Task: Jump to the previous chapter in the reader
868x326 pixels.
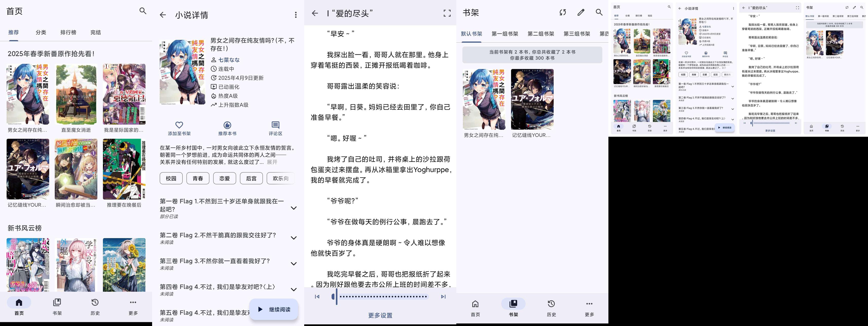Action: (317, 297)
